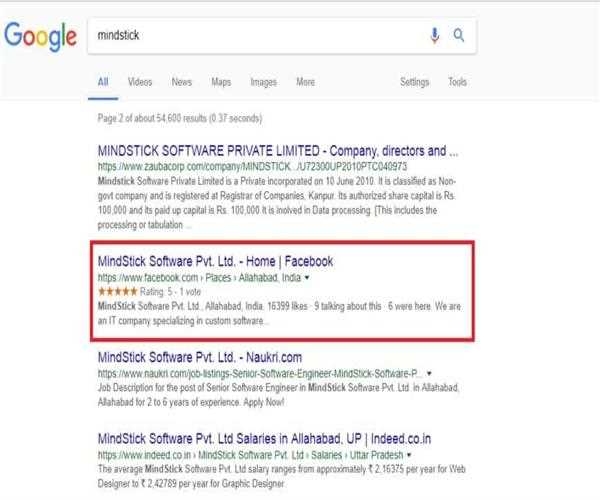Image resolution: width=600 pixels, height=500 pixels.
Task: Click snippet 'The average MindStick Software Pvt. Ltd salary'
Action: click(x=281, y=476)
